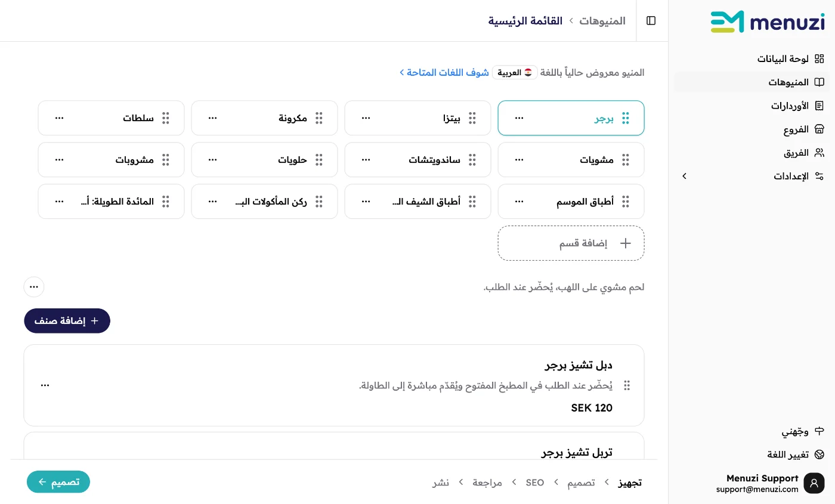Select the ساندويتشات section card

pos(417,160)
